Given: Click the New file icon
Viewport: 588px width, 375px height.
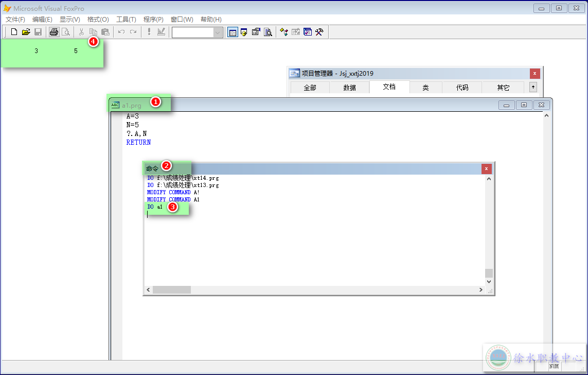Looking at the screenshot, I should tap(14, 32).
